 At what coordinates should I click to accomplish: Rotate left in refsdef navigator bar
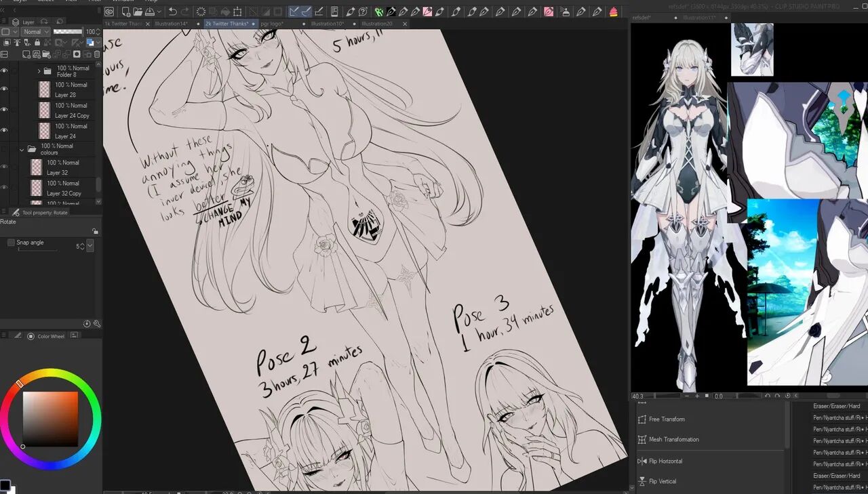click(768, 396)
